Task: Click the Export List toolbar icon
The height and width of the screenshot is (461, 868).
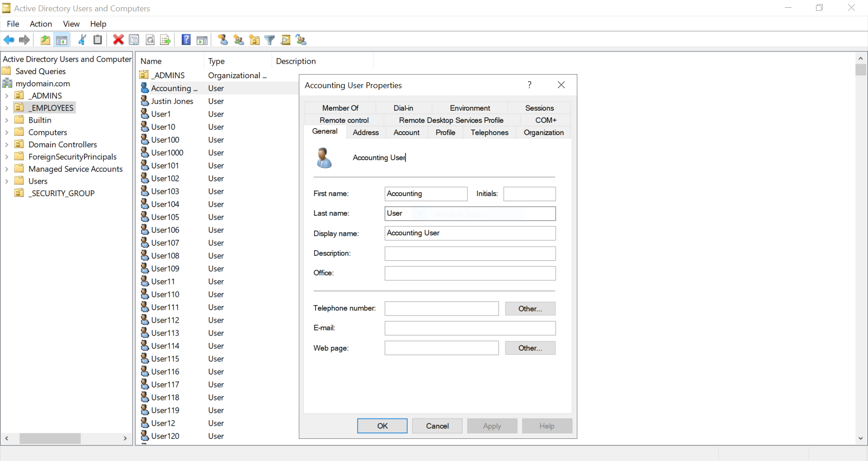Action: (x=165, y=40)
